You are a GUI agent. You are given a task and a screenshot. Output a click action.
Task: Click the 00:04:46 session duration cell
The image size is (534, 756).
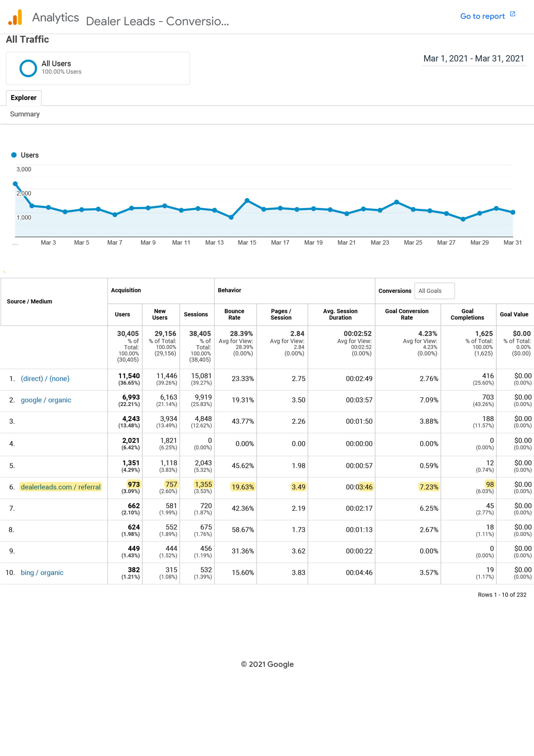[359, 573]
